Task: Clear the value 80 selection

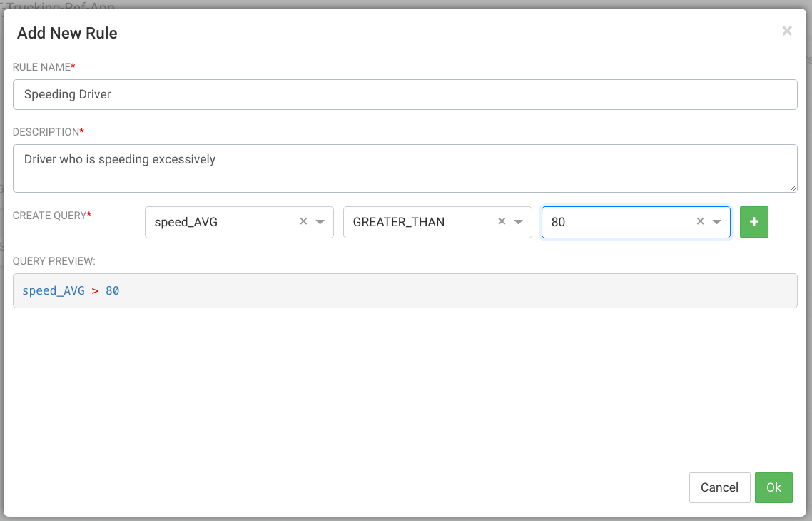Action: (700, 222)
